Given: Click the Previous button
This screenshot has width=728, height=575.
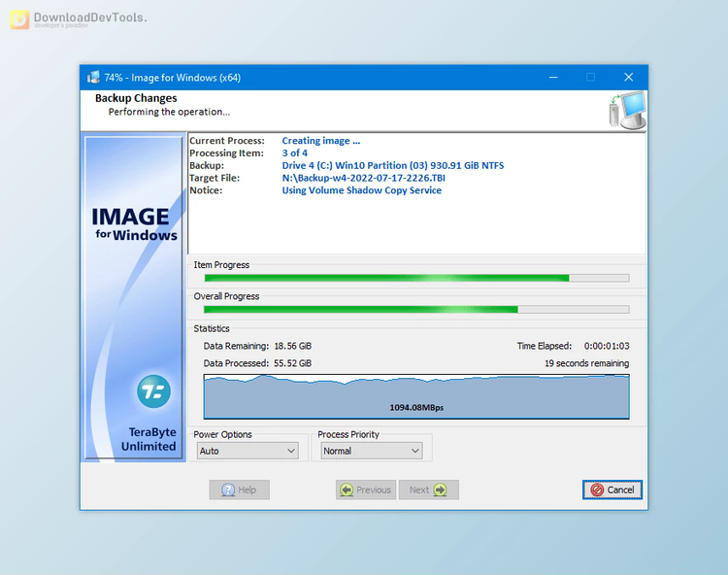Looking at the screenshot, I should pyautogui.click(x=366, y=490).
